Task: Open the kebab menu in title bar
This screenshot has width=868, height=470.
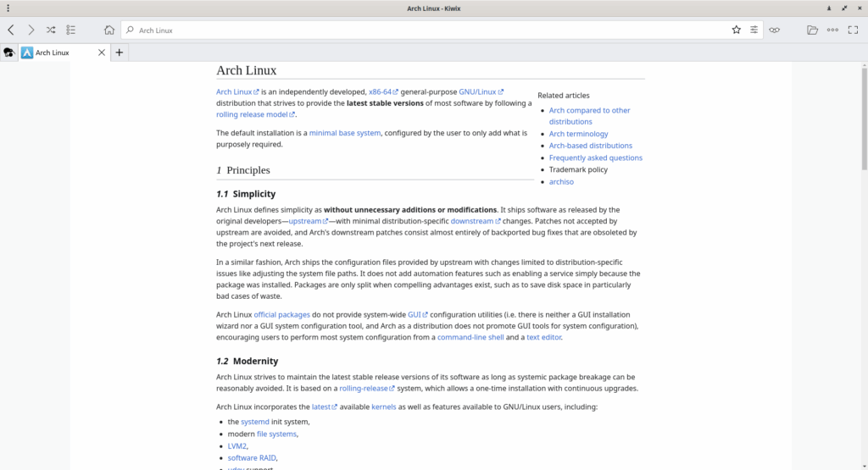Action: pos(8,8)
